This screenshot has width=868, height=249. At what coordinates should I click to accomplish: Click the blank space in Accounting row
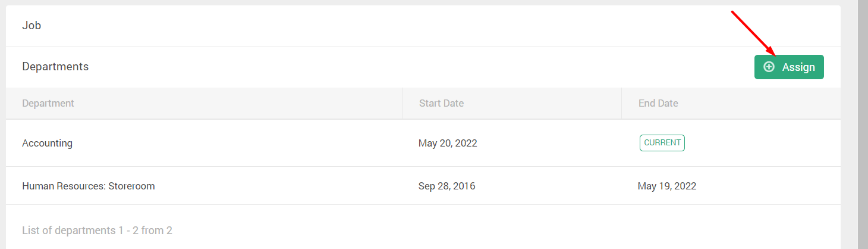238,143
